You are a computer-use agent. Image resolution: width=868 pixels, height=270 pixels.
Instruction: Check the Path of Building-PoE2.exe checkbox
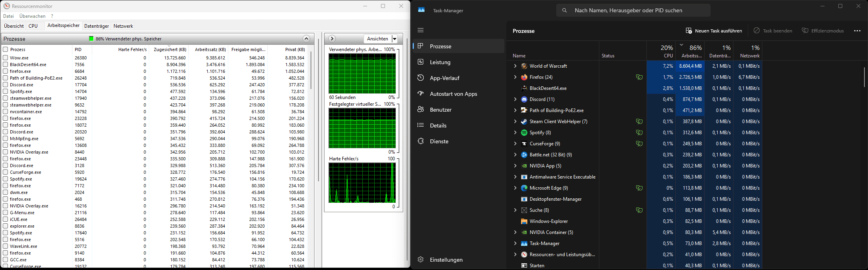[x=6, y=78]
